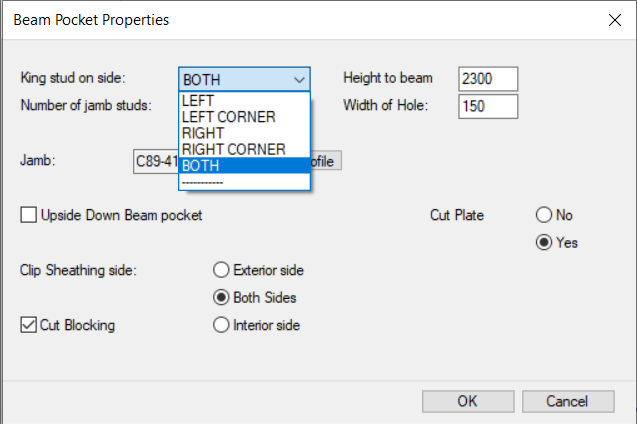Enable Upside Down Beam pocket checkbox
Image resolution: width=637 pixels, height=424 pixels.
[x=28, y=214]
